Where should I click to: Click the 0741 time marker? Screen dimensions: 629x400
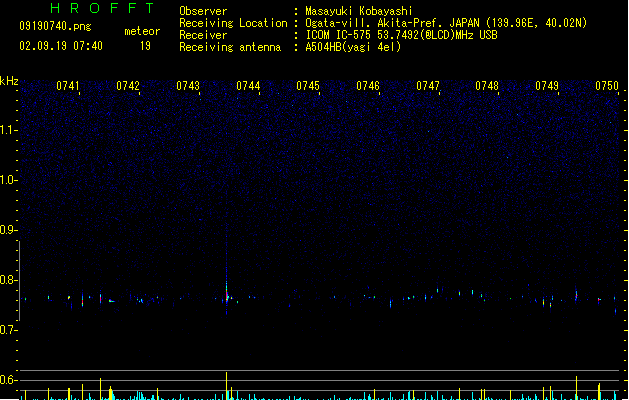tap(68, 86)
